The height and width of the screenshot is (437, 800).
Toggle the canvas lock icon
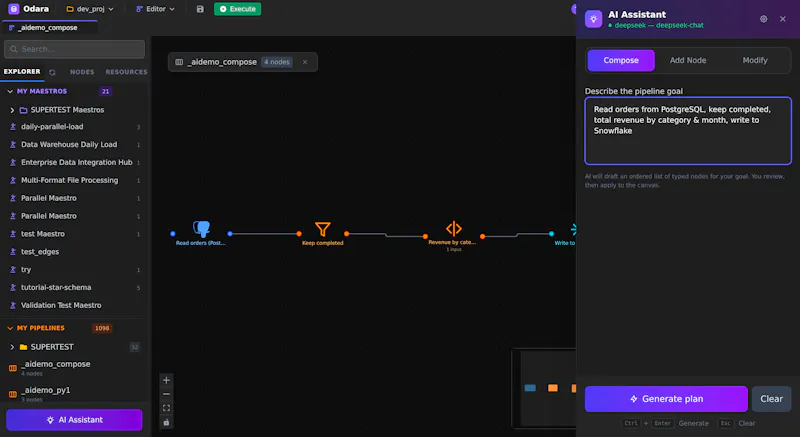click(x=166, y=422)
